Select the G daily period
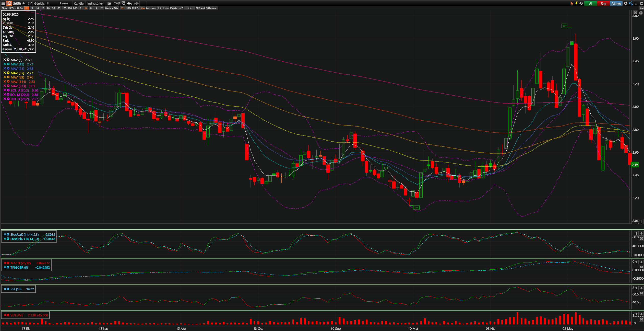 click(86, 8)
